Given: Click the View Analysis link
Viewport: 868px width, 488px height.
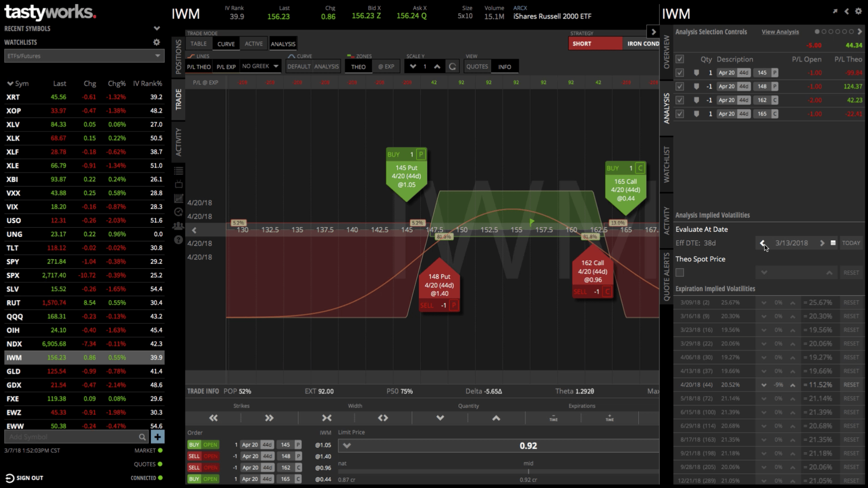Looking at the screenshot, I should (x=780, y=32).
